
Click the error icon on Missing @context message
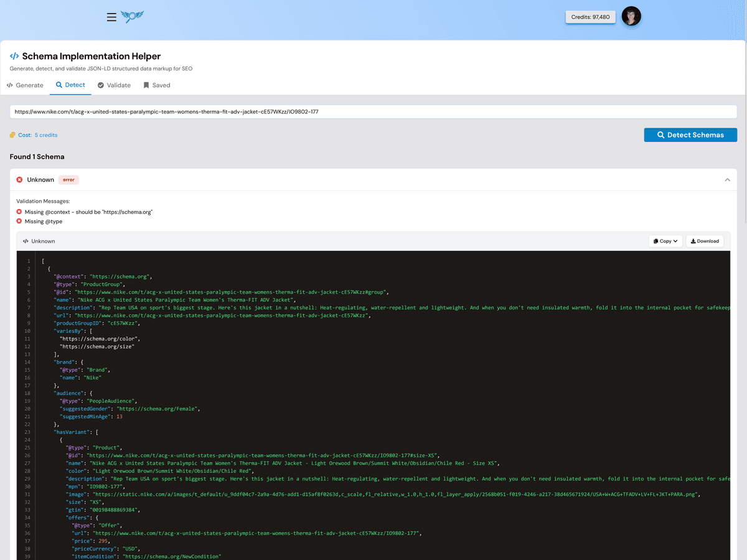pyautogui.click(x=19, y=211)
